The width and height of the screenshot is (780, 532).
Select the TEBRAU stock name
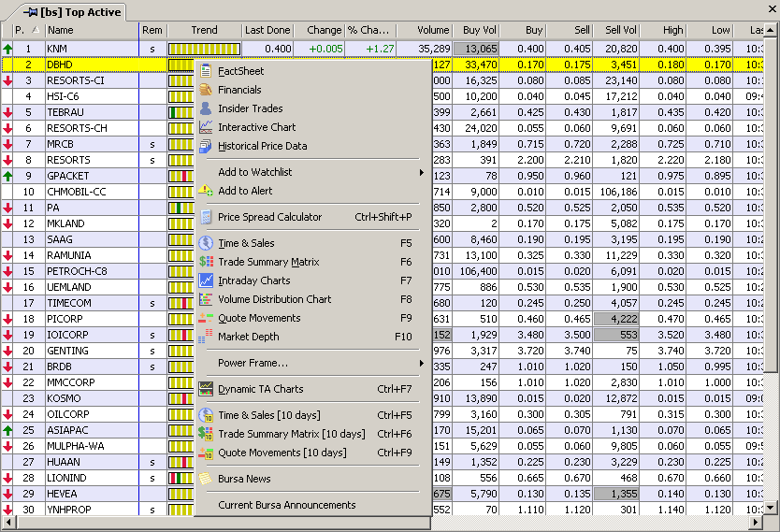pyautogui.click(x=65, y=112)
